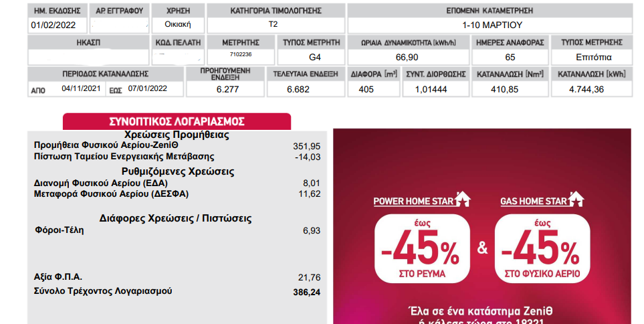
Task: Click the ampersand between discount badges
Action: tap(483, 248)
